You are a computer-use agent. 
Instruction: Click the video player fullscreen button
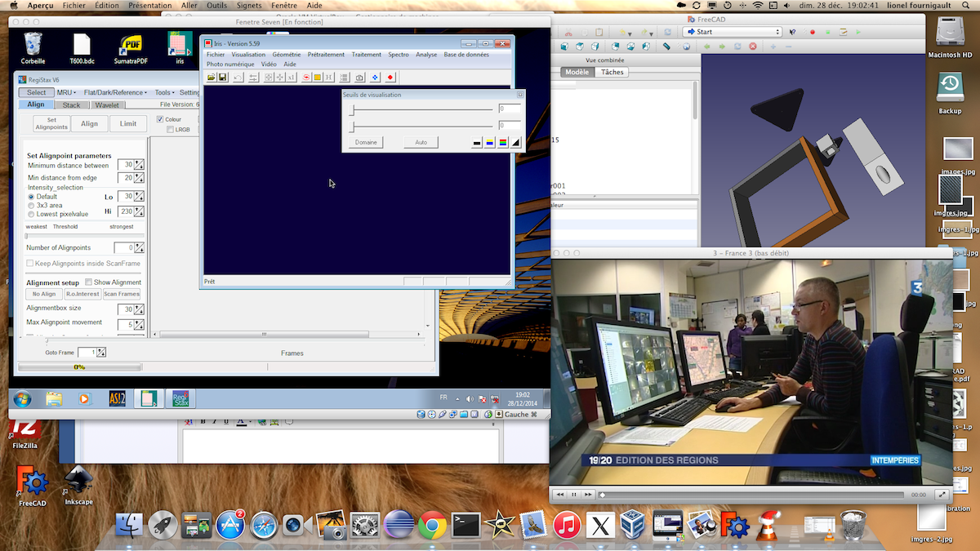click(x=942, y=495)
